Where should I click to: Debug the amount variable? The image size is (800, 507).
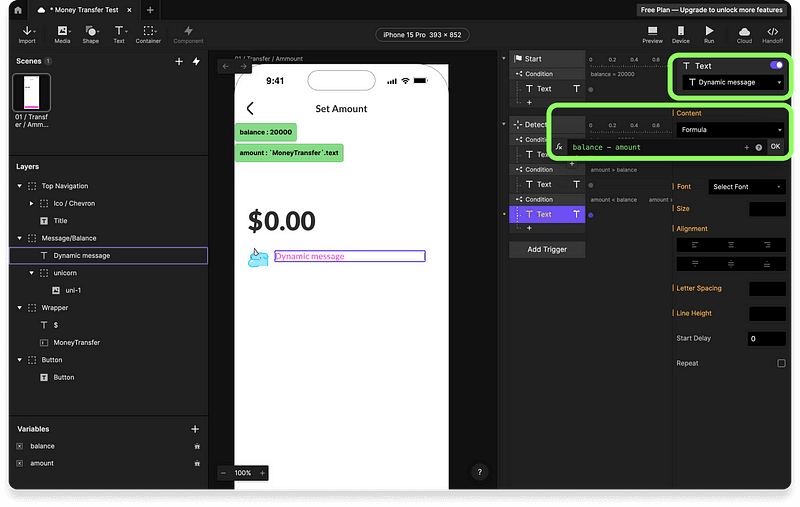[x=197, y=464]
